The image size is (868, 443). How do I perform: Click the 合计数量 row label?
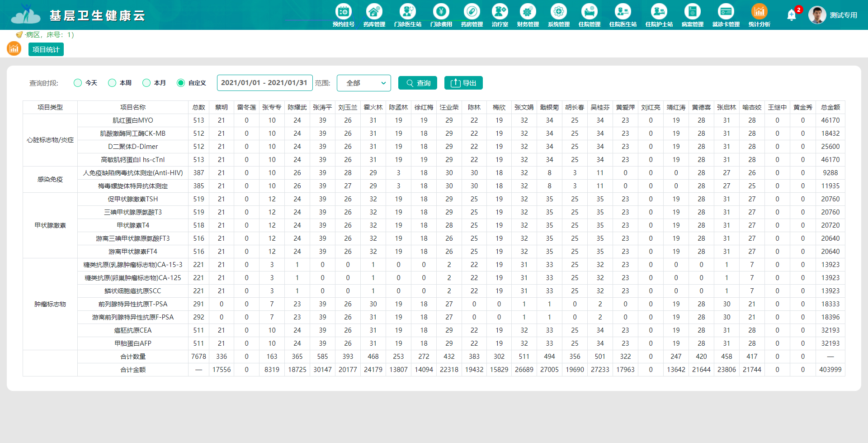point(133,357)
